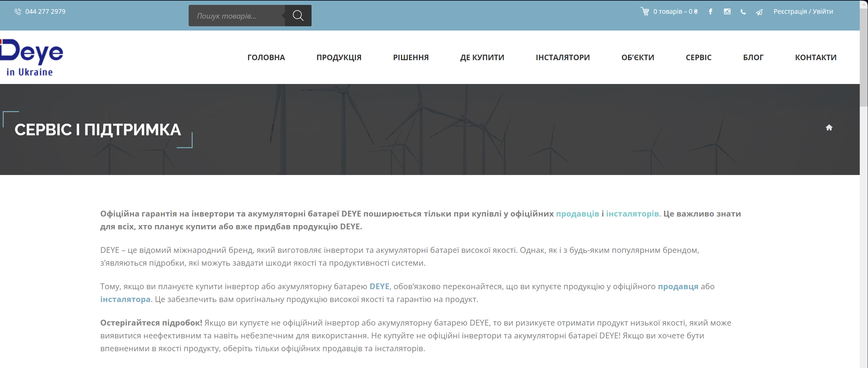Click the phone icon near Telegram
Viewport: 868px width, 368px height.
[x=743, y=12]
